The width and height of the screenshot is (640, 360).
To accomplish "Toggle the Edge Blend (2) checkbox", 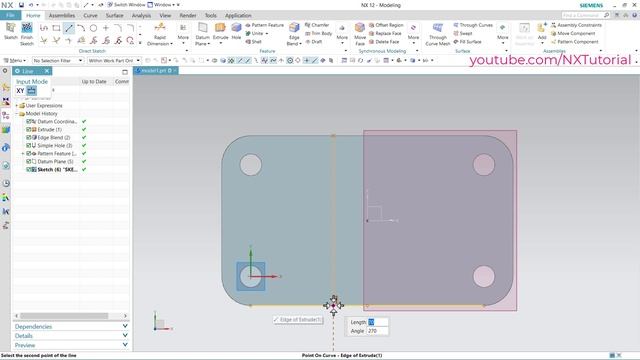I will [29, 138].
